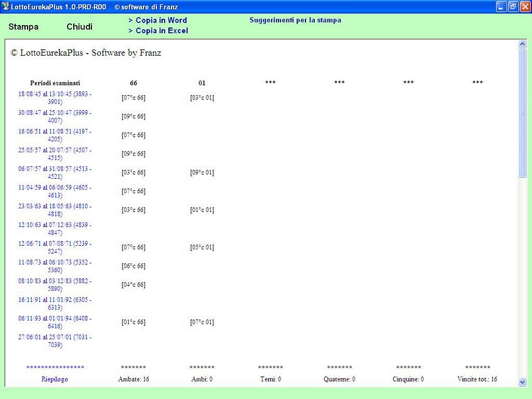The image size is (532, 399).
Task: Click the Stampa button
Action: click(23, 27)
